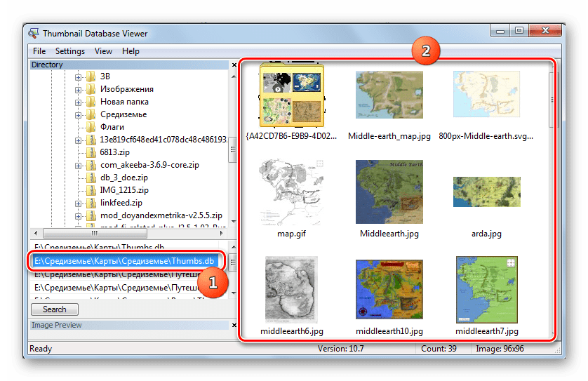
Task: Expand the linkfeed.zip tree node
Action: click(x=79, y=203)
